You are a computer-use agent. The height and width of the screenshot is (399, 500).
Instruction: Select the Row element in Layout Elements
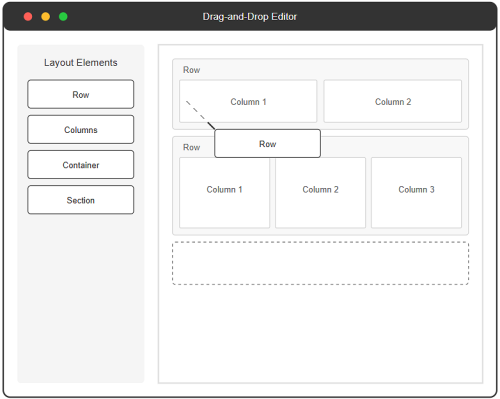click(81, 94)
